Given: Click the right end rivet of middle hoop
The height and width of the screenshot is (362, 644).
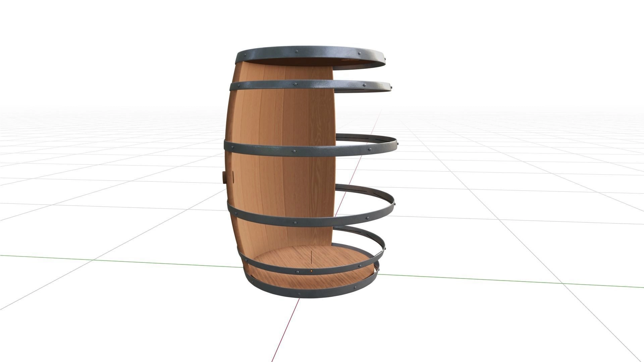Looking at the screenshot, I should click(397, 143).
